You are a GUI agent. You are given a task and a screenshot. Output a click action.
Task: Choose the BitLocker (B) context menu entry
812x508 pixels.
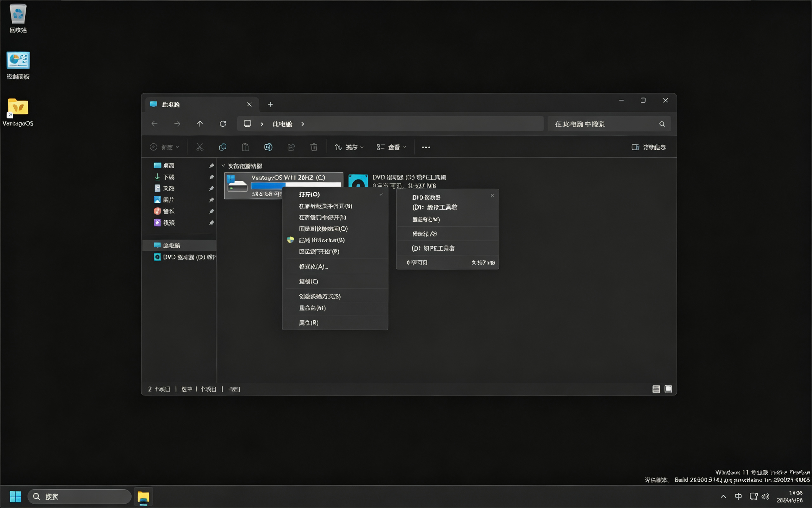[x=335, y=240]
